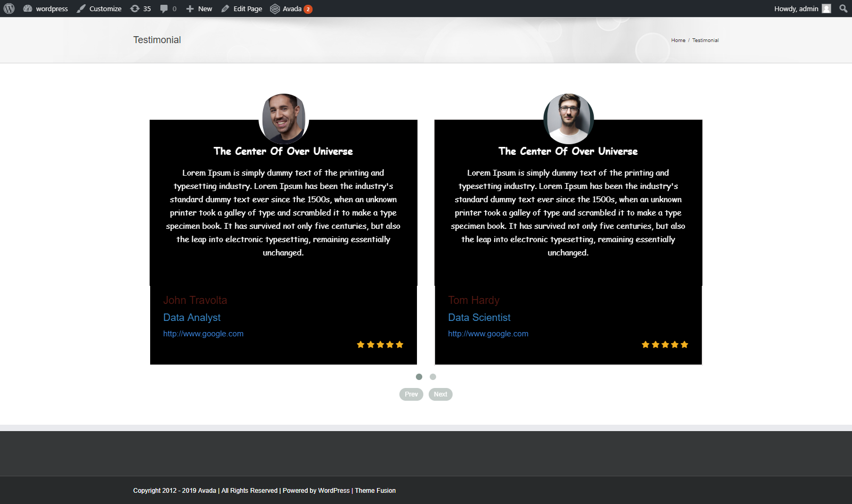Viewport: 852px width, 504px height.
Task: Click the Avada notification badge
Action: [308, 9]
